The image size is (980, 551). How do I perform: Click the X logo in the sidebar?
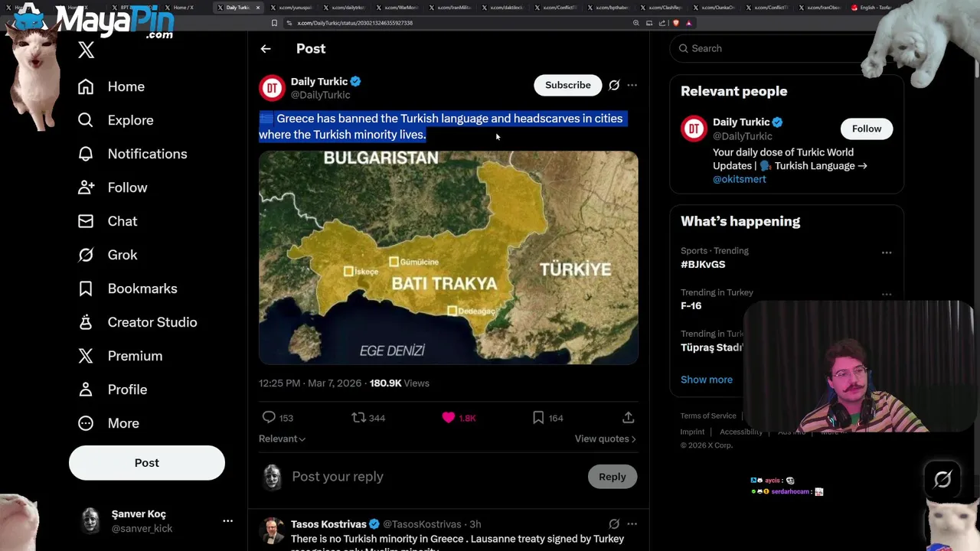[86, 51]
